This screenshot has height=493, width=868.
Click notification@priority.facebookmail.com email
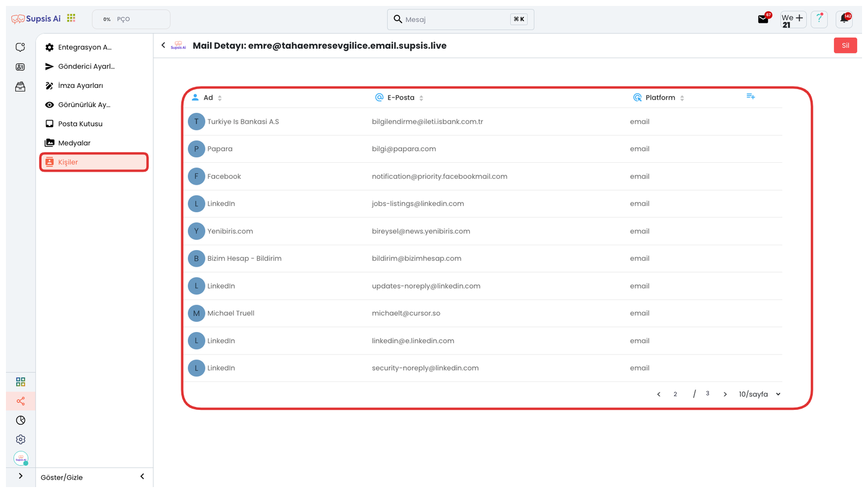[x=439, y=176]
